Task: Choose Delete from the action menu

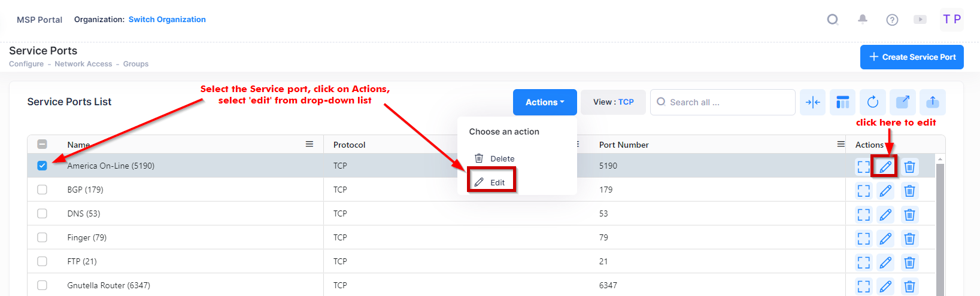Action: point(502,158)
